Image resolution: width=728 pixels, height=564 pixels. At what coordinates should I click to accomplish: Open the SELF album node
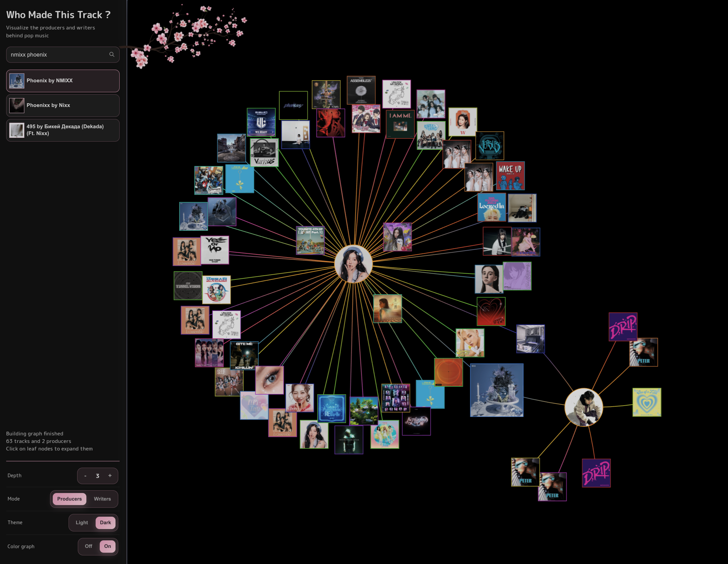click(x=229, y=382)
